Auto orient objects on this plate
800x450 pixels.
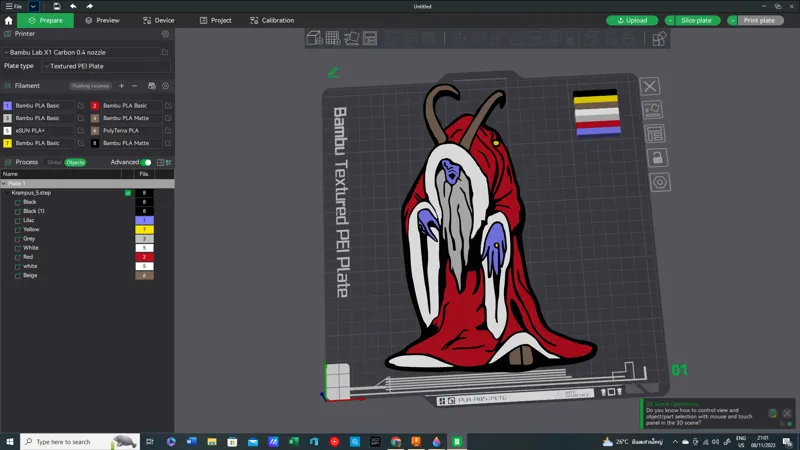[x=652, y=110]
